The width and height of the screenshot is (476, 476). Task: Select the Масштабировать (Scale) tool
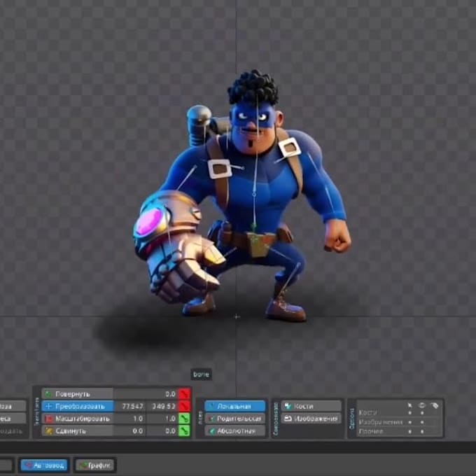pos(78,419)
